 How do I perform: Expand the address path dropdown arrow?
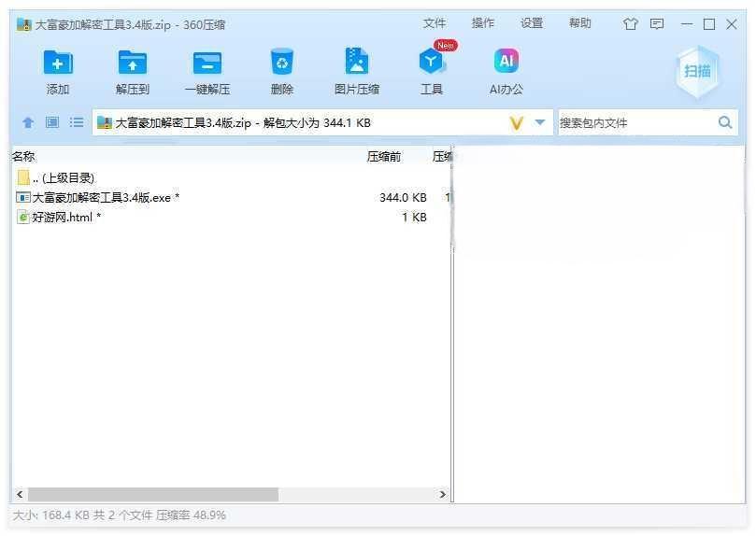(540, 122)
